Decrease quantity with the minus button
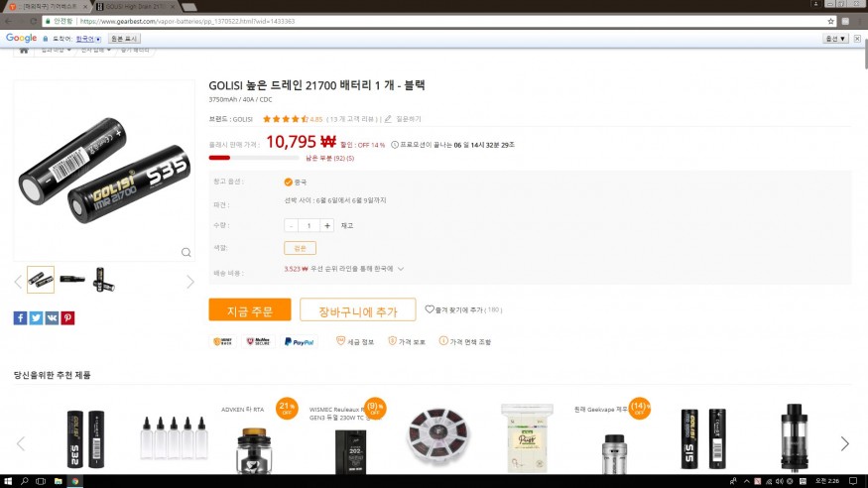Viewport: 868px width, 488px height. coord(292,226)
